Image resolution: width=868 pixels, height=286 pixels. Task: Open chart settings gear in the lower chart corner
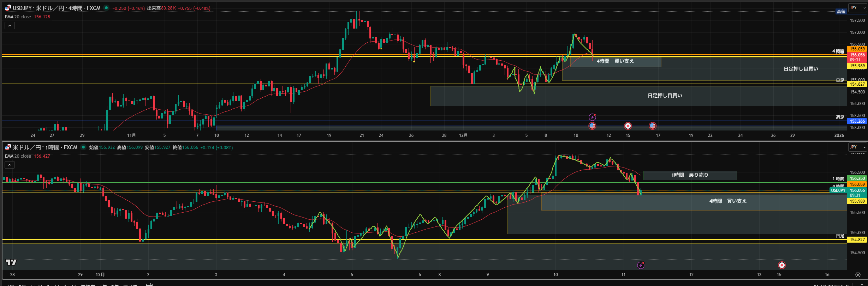(858, 275)
